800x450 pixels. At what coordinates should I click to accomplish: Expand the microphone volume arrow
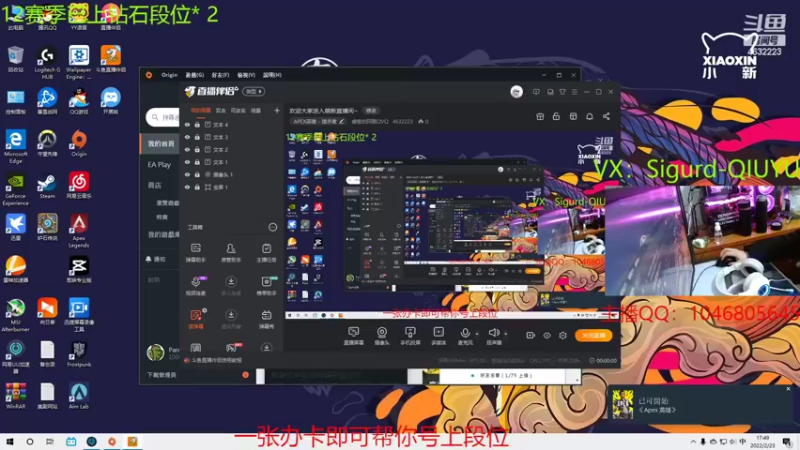pyautogui.click(x=477, y=334)
